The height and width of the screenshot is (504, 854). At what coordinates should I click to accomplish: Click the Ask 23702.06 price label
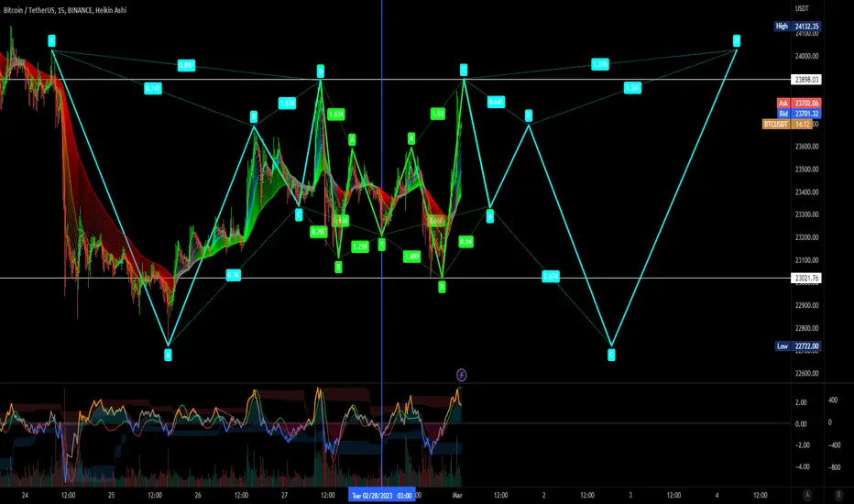coord(798,103)
